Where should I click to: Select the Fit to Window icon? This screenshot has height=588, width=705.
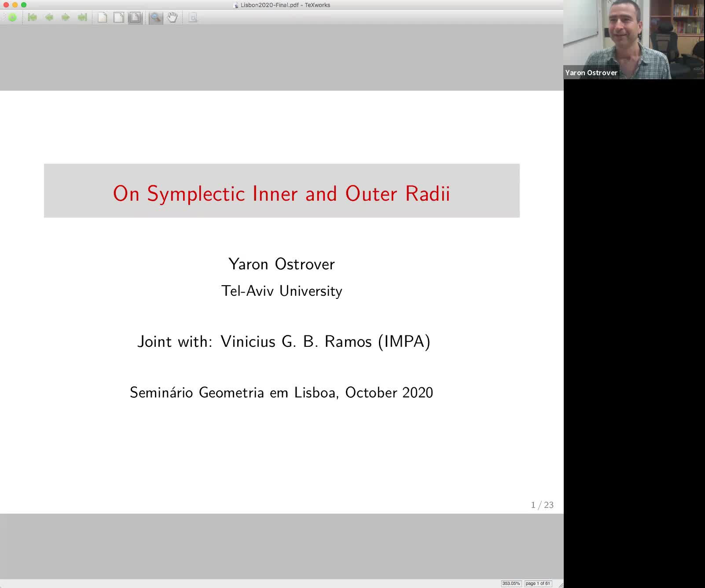pyautogui.click(x=135, y=18)
